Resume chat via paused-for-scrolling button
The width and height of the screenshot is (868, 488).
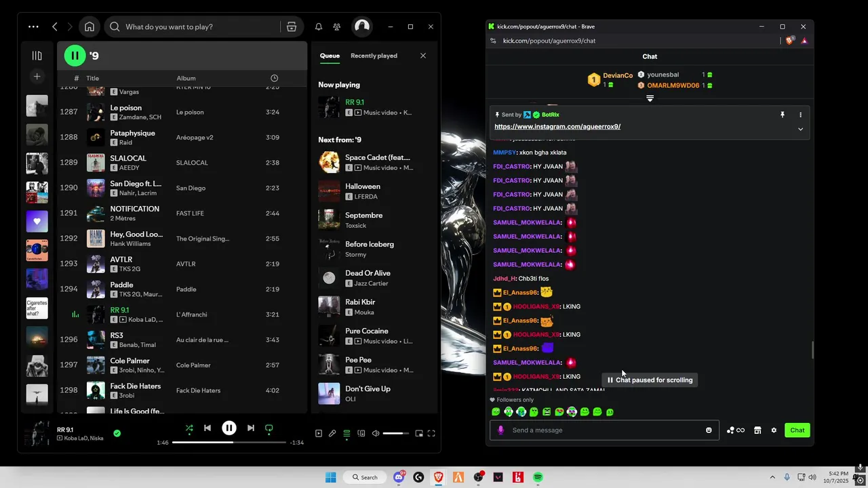(x=650, y=380)
